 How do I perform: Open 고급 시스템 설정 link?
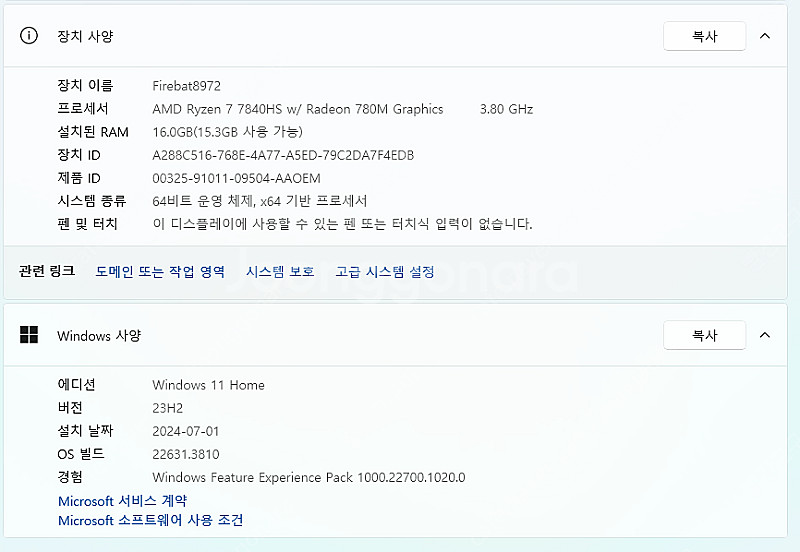385,271
